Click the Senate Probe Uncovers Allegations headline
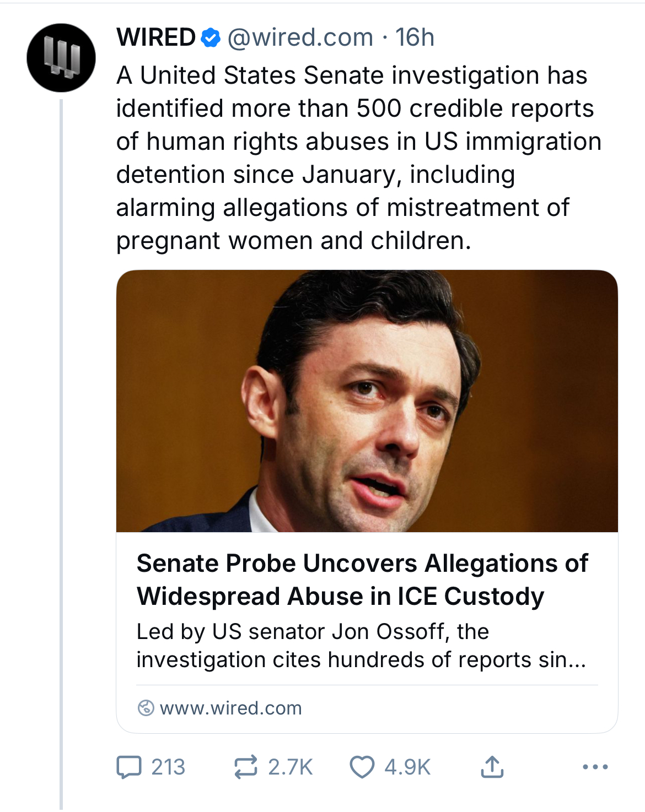The image size is (645, 812). pyautogui.click(x=362, y=580)
